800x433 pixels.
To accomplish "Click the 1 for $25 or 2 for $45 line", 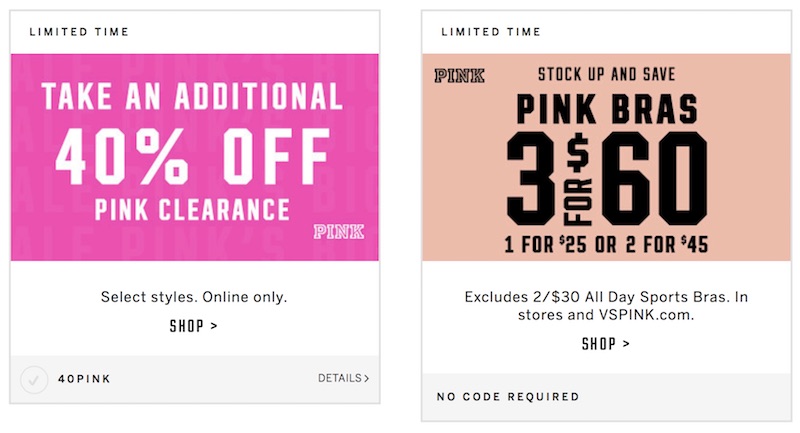I will (x=606, y=244).
